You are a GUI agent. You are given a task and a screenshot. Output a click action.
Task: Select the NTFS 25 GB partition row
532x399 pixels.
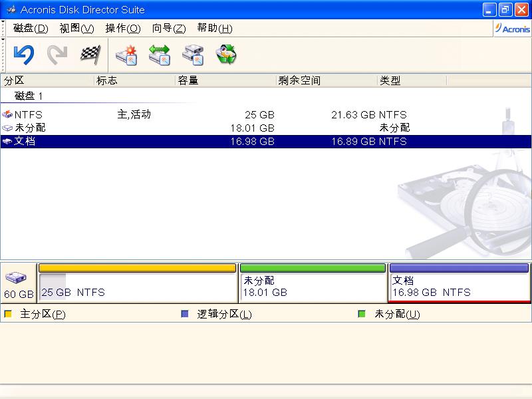click(266, 114)
